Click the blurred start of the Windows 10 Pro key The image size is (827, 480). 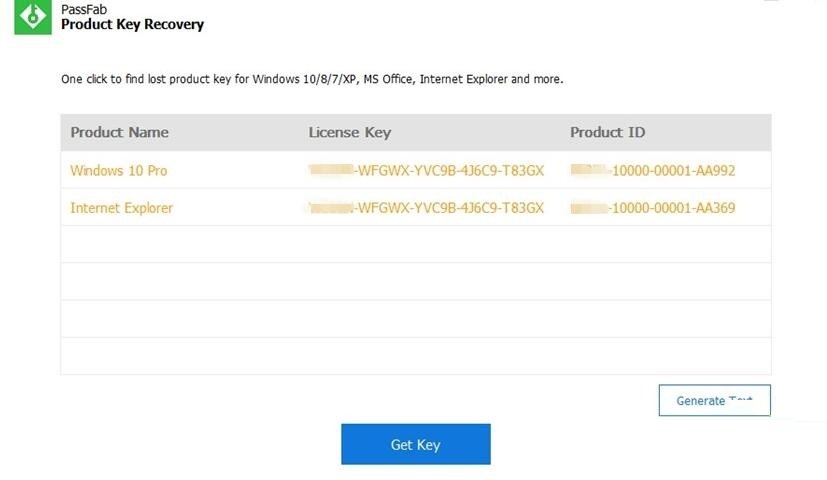click(x=332, y=170)
